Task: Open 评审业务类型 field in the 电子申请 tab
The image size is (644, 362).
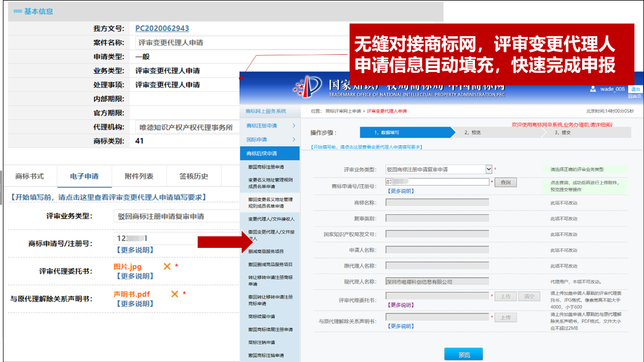Action: tap(176, 216)
